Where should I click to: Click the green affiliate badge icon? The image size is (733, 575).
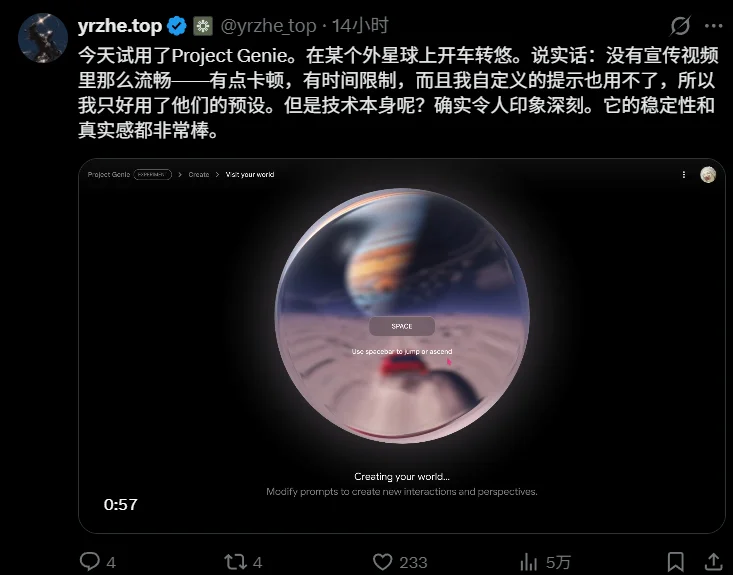tap(203, 26)
